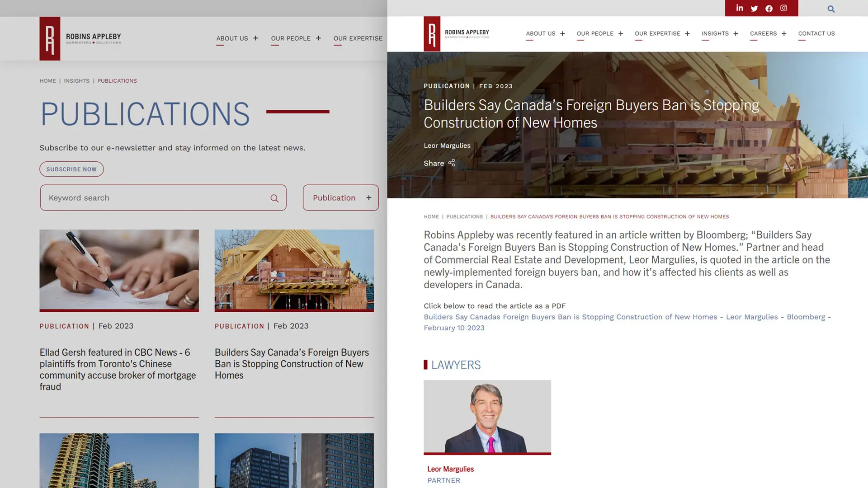The height and width of the screenshot is (488, 868).
Task: Open the Contact Us menu item
Action: coord(816,33)
